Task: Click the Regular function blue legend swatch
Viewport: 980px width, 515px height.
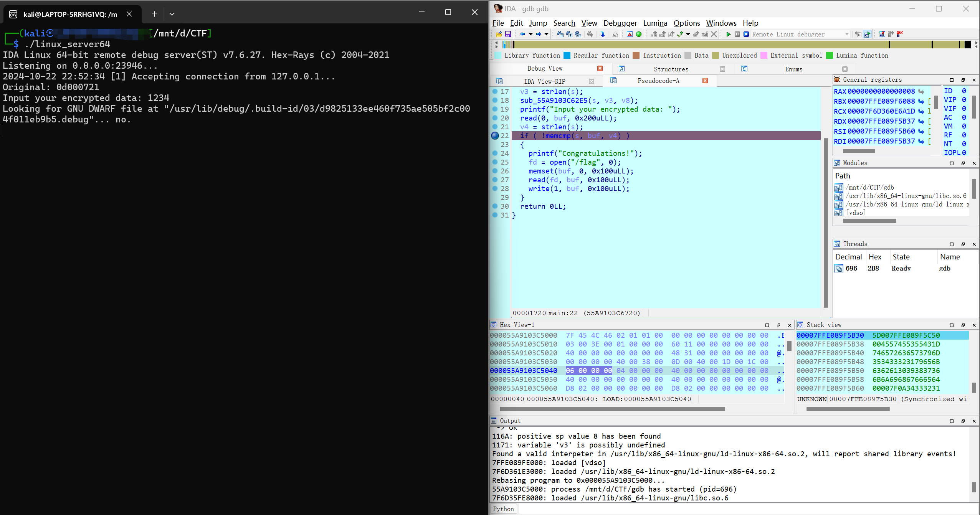Action: pyautogui.click(x=567, y=55)
